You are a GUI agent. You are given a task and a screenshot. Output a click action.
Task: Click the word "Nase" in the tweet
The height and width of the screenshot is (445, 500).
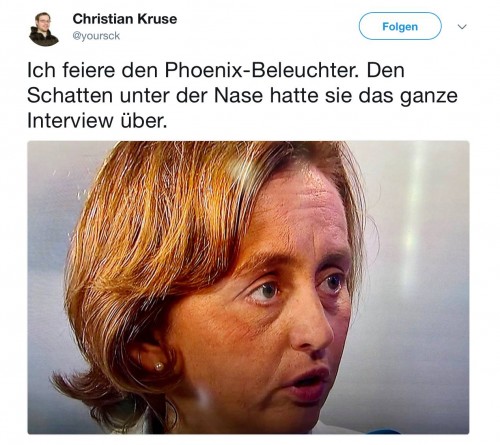(238, 96)
